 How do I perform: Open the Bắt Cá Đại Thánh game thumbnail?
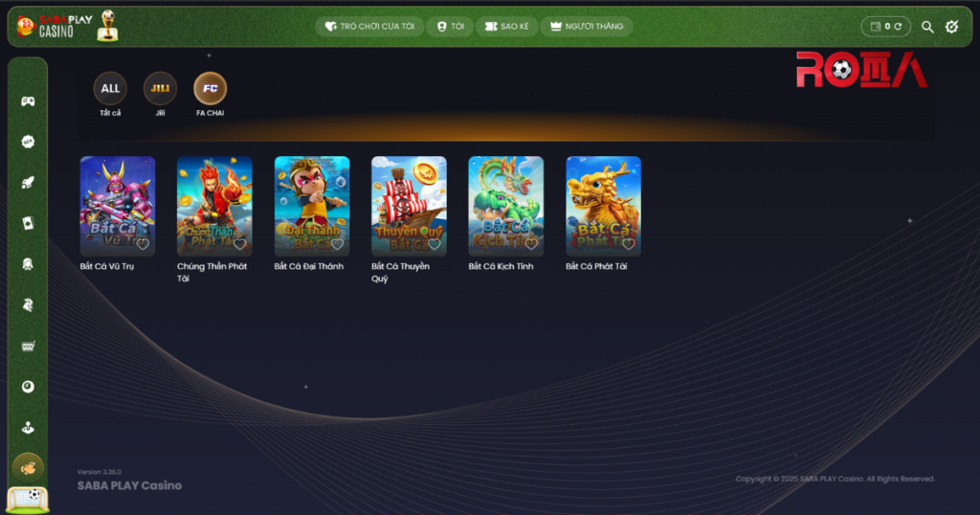(312, 206)
